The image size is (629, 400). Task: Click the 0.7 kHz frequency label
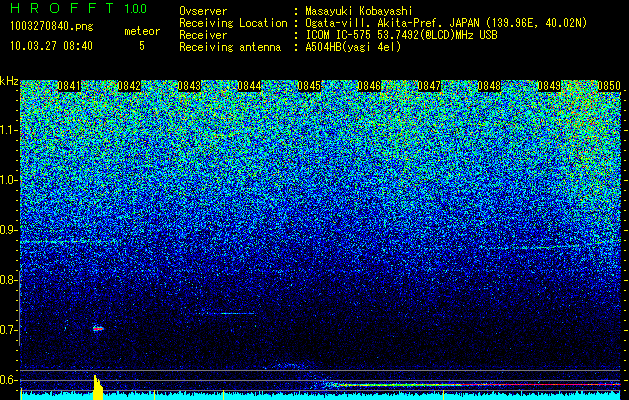coord(7,330)
